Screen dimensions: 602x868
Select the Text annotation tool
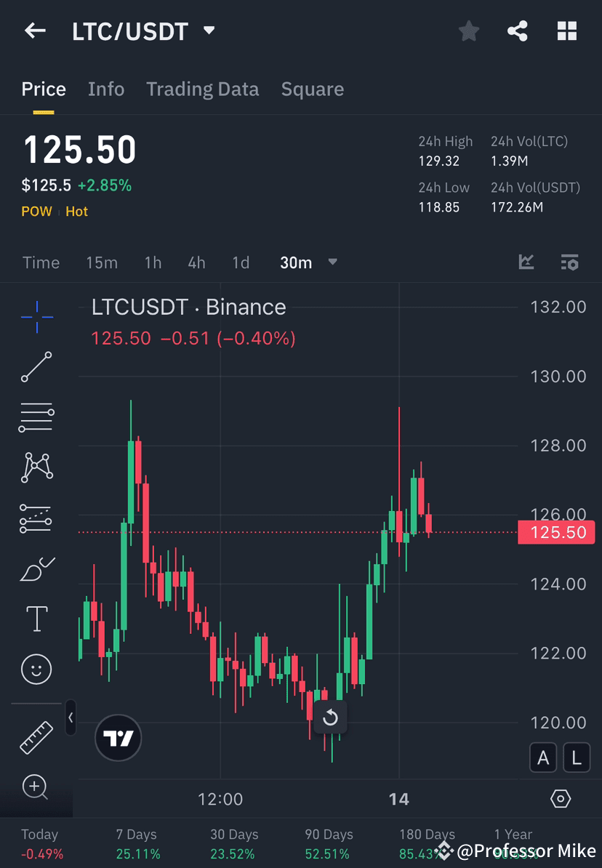pos(36,618)
